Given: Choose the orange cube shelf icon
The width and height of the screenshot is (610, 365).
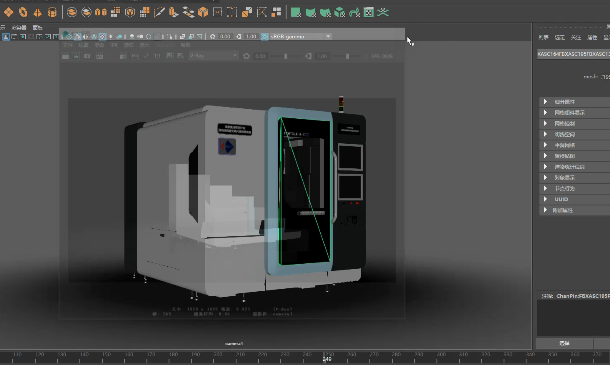Looking at the screenshot, I should click(203, 12).
